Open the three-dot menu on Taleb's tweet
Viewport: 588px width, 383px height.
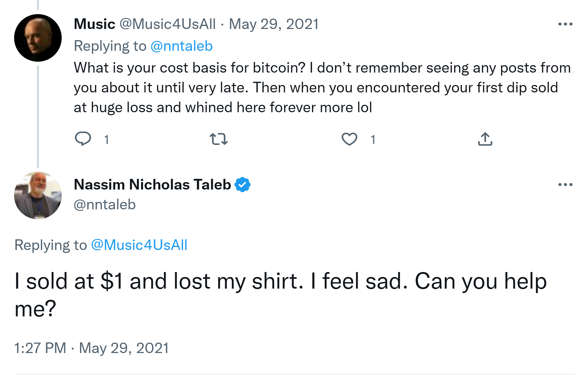click(565, 185)
